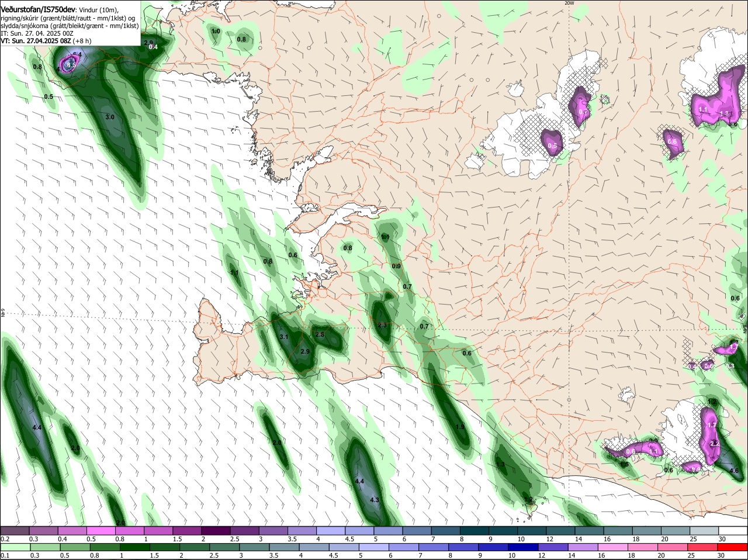Click the pink rain legend swatch labeled 18
748x560 pixels.
click(643, 547)
